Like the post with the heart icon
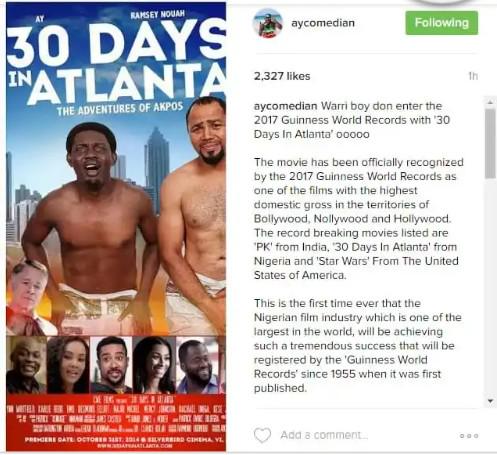 (262, 435)
